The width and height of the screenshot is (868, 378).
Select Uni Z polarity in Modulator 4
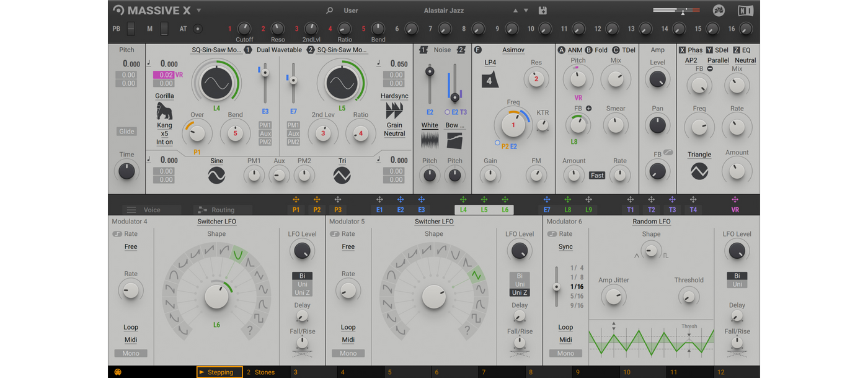point(302,293)
